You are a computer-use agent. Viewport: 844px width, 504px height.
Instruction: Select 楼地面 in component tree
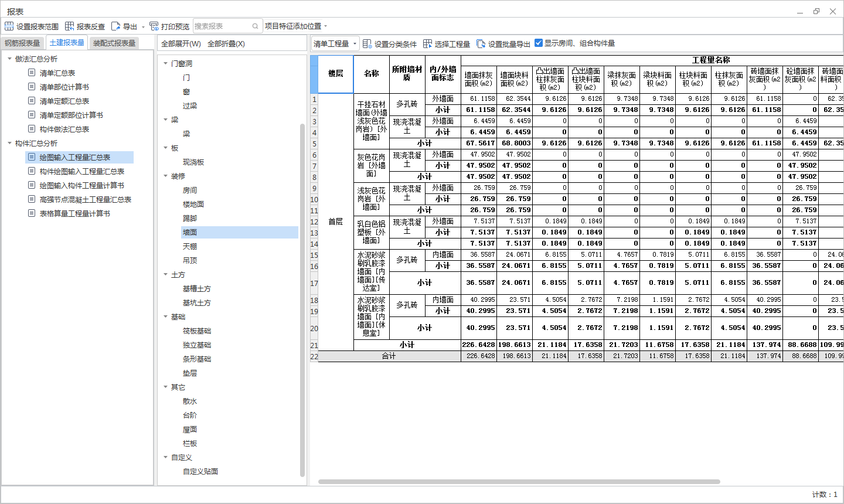pyautogui.click(x=193, y=205)
